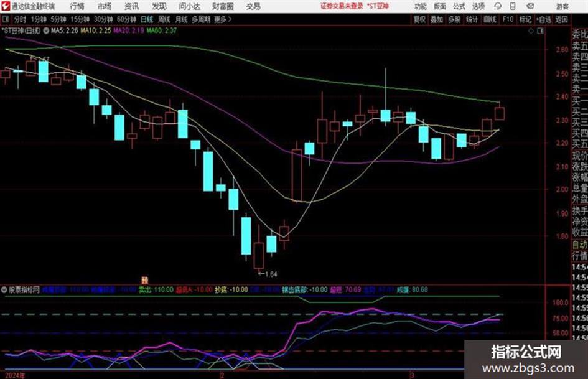588x379 pixels.
Task: Select the 日线 daily period tab
Action: click(147, 19)
